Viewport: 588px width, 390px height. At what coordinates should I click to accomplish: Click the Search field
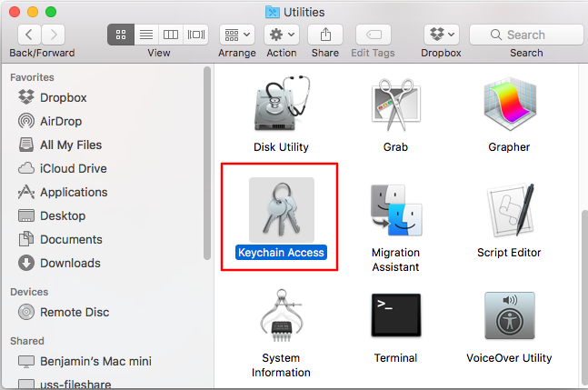pyautogui.click(x=526, y=35)
